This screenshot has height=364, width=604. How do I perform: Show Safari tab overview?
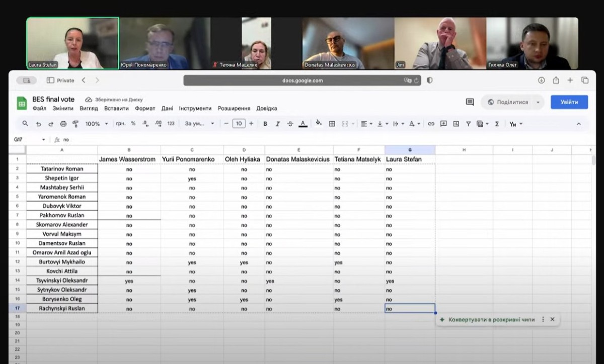(585, 80)
